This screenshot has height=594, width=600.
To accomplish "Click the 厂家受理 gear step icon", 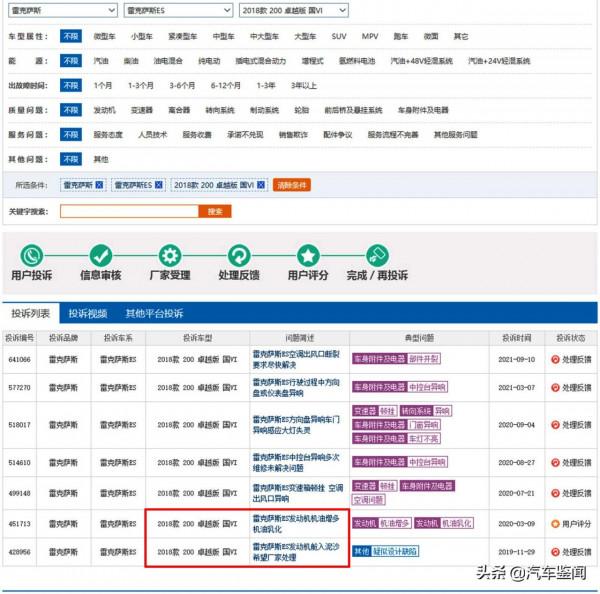I will 170,255.
